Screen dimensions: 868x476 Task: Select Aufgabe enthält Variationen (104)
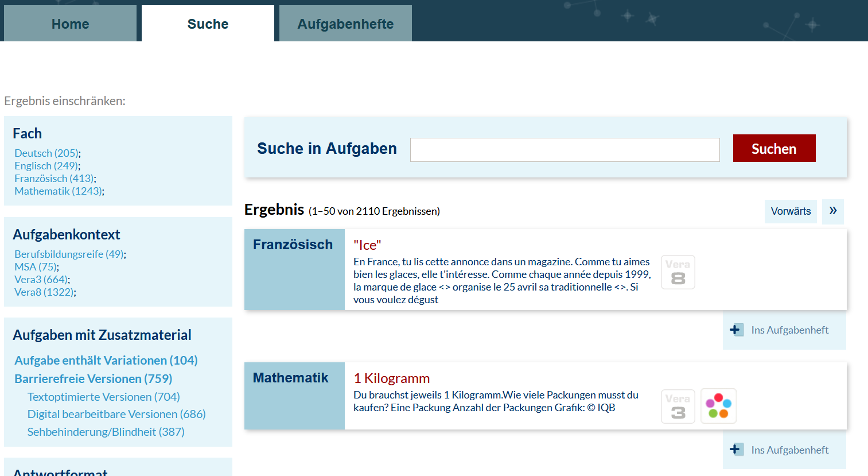click(106, 361)
